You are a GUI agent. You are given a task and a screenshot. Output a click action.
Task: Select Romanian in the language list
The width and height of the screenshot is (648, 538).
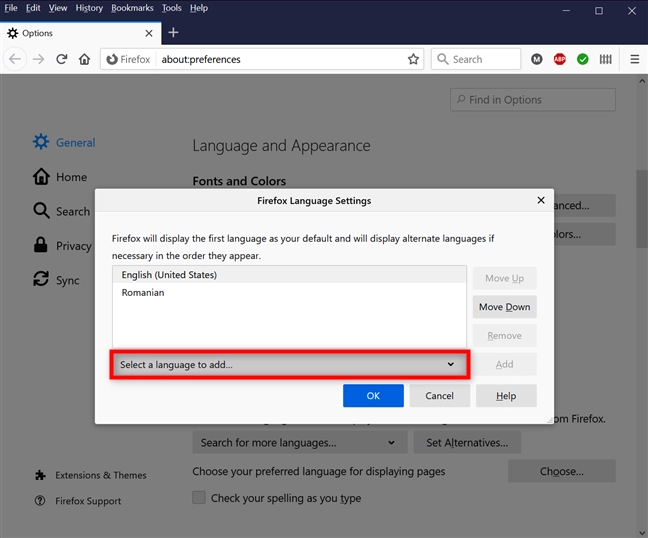point(289,292)
